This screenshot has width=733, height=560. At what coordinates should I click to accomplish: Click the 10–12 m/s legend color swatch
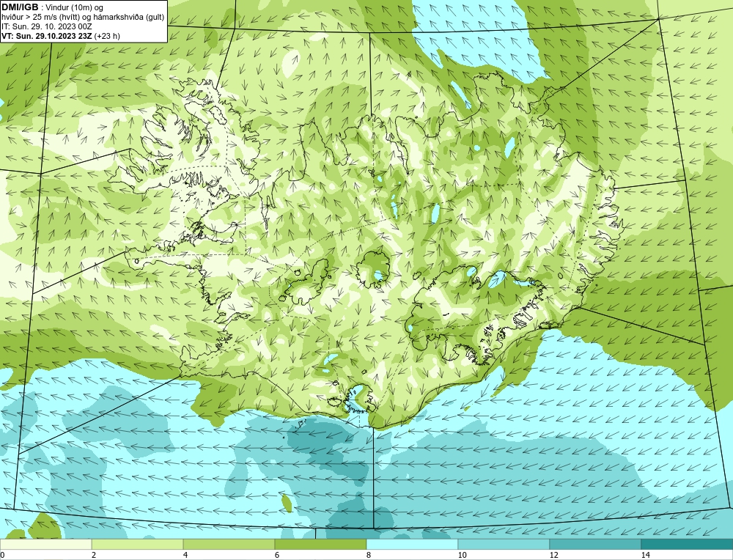pyautogui.click(x=504, y=545)
